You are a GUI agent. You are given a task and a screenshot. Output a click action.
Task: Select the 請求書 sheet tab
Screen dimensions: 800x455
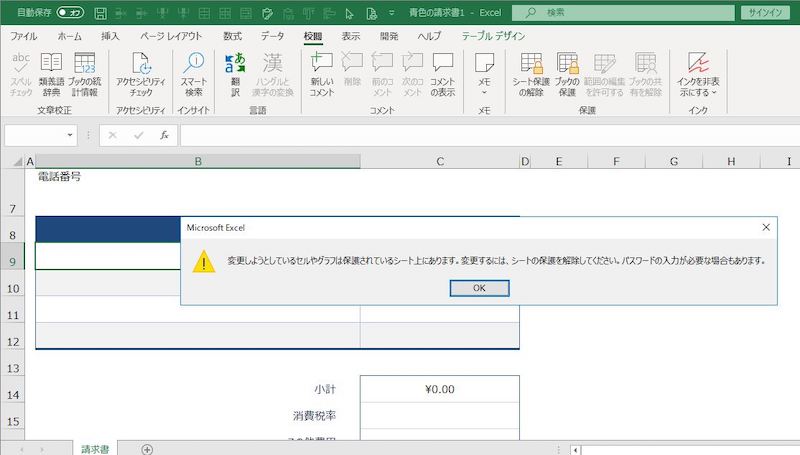95,449
